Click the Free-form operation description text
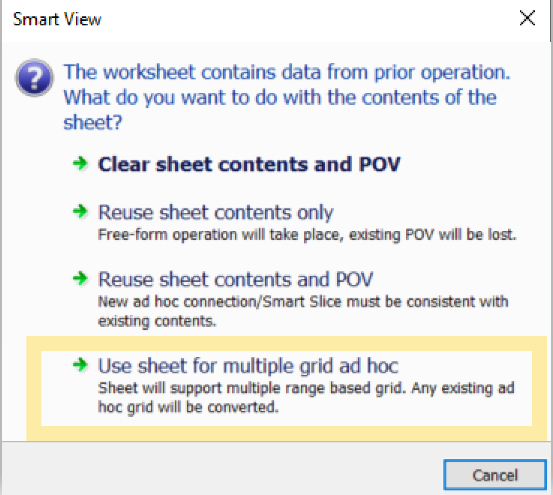 [307, 235]
